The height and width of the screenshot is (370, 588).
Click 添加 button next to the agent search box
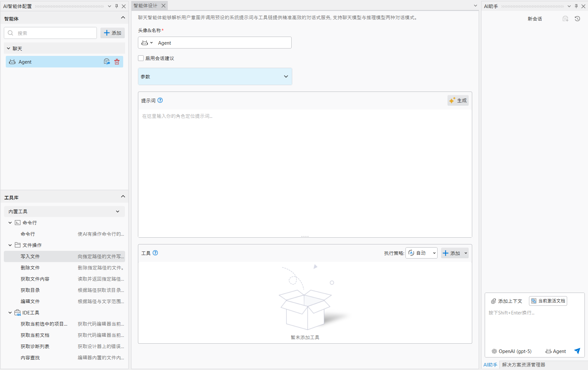pyautogui.click(x=113, y=33)
